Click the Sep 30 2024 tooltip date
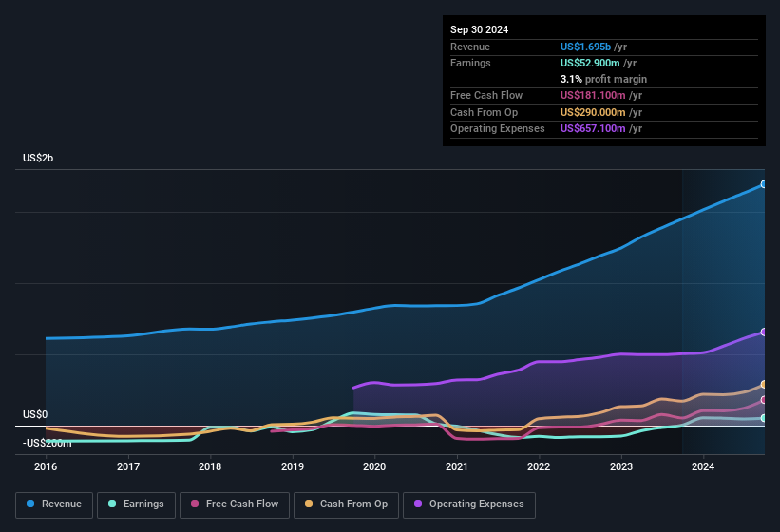780x532 pixels. (479, 29)
